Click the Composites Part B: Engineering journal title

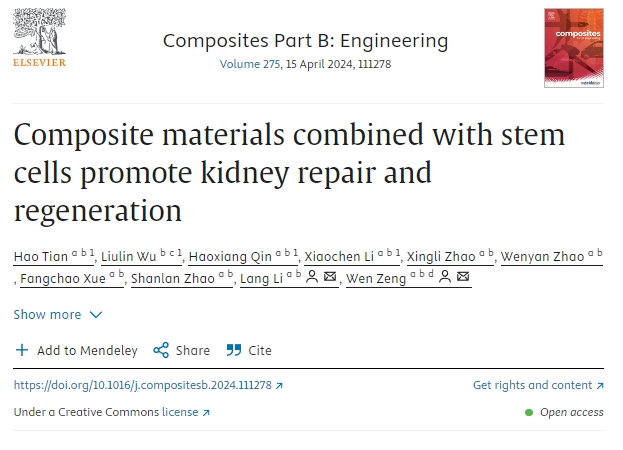305,41
